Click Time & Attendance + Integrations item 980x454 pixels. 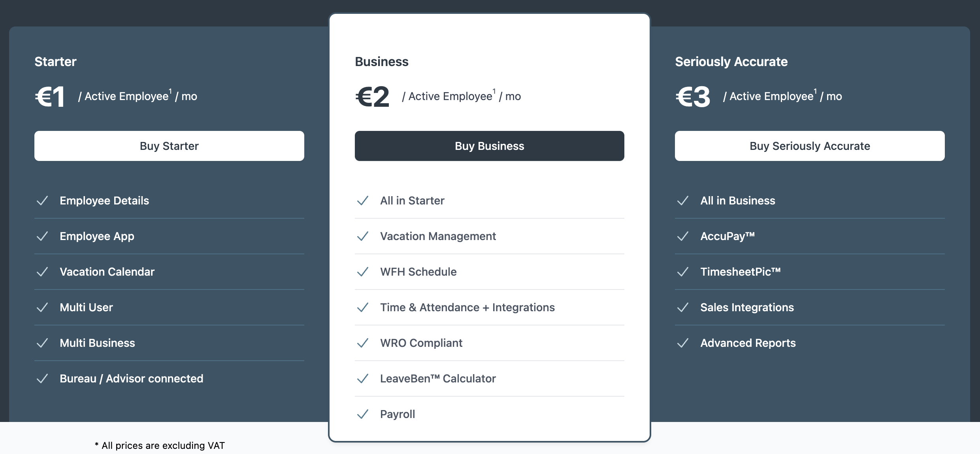467,307
